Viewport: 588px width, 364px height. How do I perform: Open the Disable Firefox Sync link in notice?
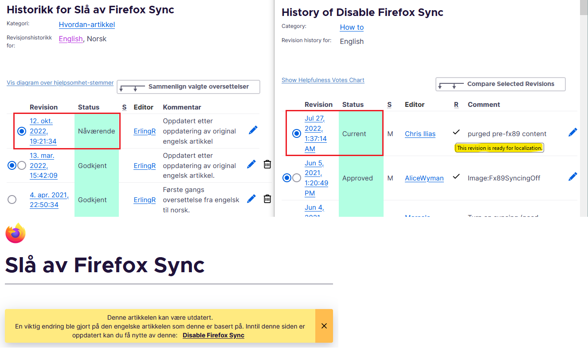213,335
